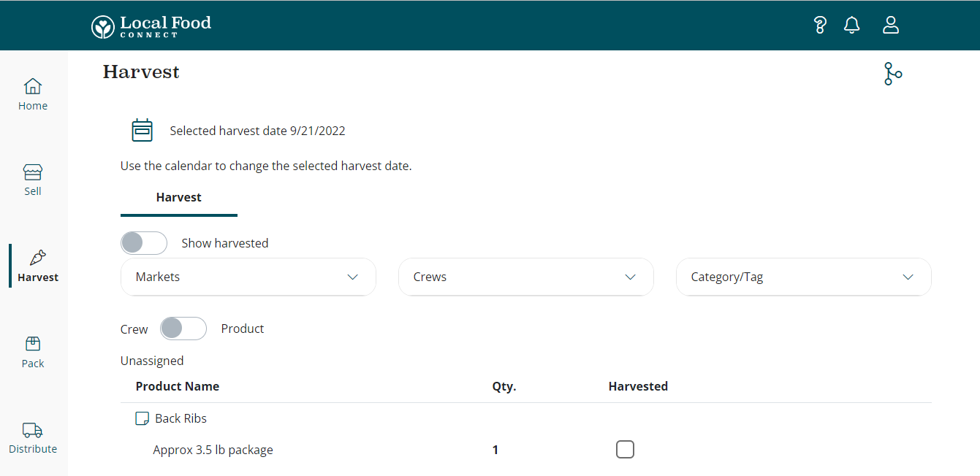This screenshot has width=980, height=476.
Task: Open the notifications bell
Action: tap(851, 26)
